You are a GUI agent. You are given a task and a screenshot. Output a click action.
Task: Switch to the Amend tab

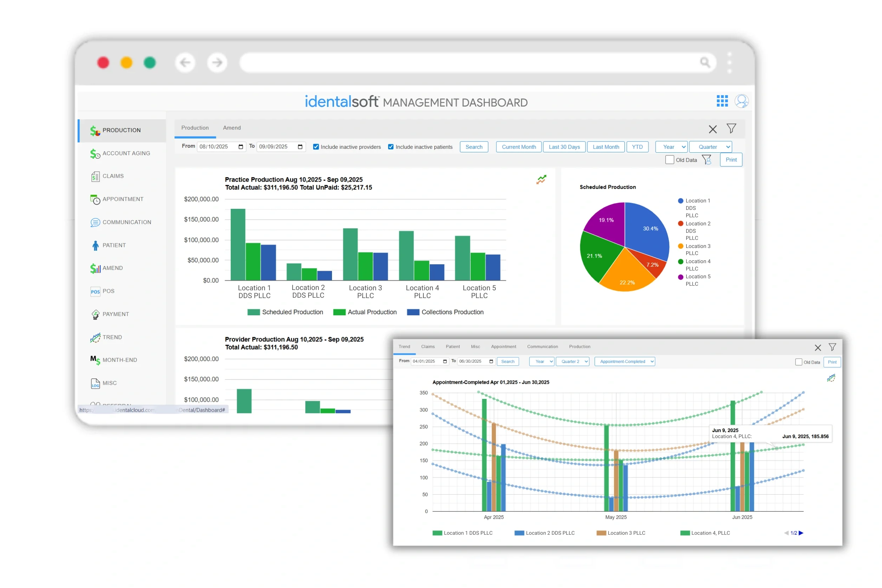pyautogui.click(x=232, y=128)
